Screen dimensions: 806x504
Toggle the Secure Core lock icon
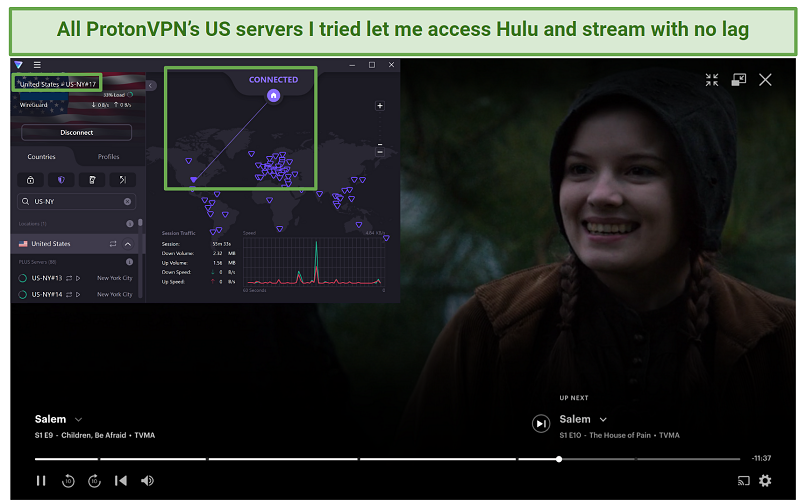point(30,179)
